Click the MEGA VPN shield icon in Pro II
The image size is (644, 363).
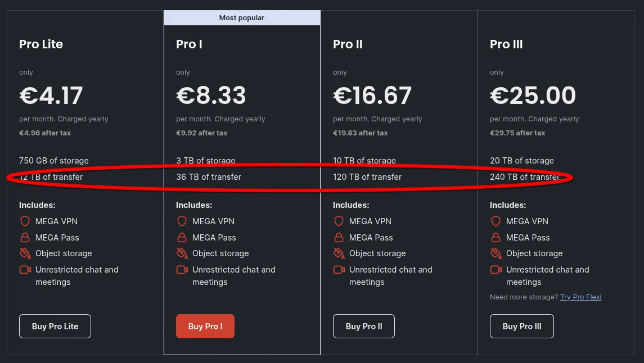[x=339, y=221]
